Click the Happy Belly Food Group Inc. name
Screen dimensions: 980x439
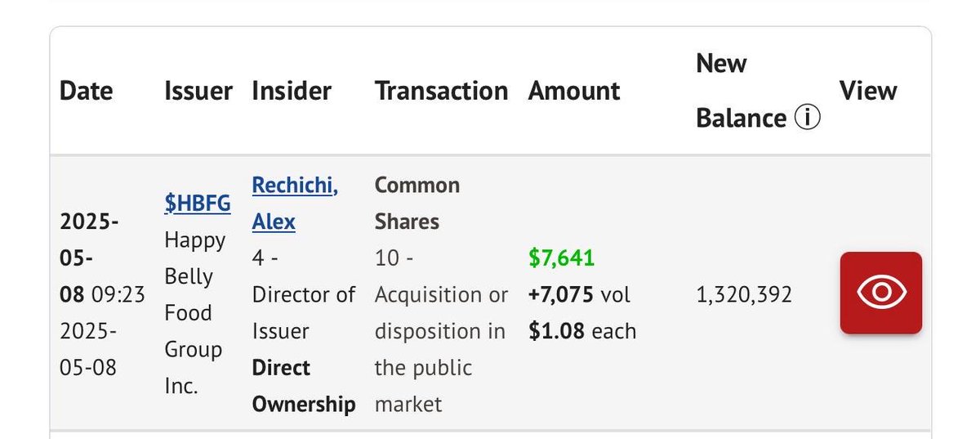click(x=195, y=313)
